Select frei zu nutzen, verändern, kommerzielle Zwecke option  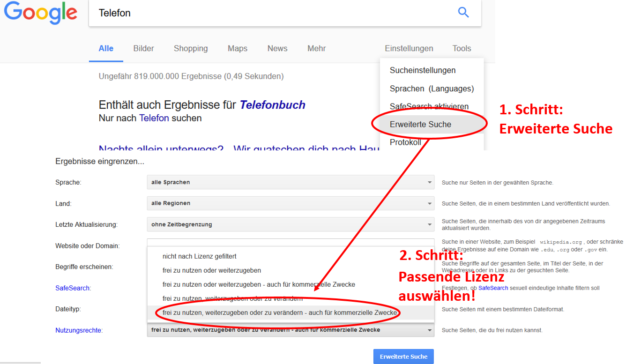click(x=291, y=312)
